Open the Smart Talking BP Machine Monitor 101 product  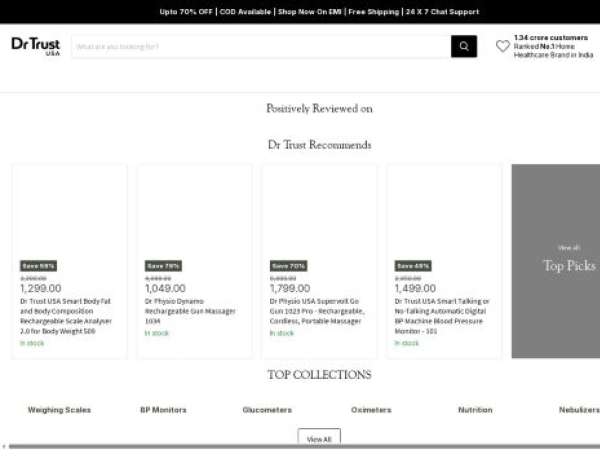(x=442, y=316)
